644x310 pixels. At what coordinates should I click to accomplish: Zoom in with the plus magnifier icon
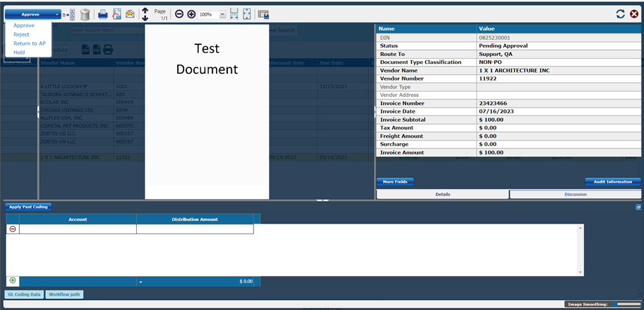(x=192, y=14)
